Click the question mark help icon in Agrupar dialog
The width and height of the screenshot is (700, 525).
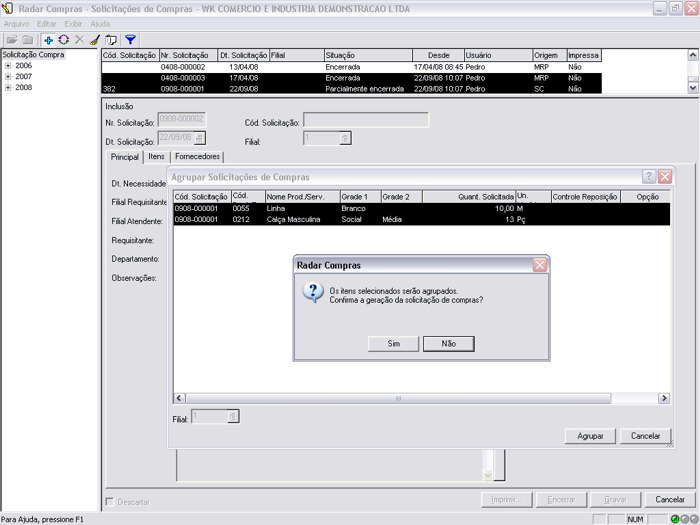649,176
